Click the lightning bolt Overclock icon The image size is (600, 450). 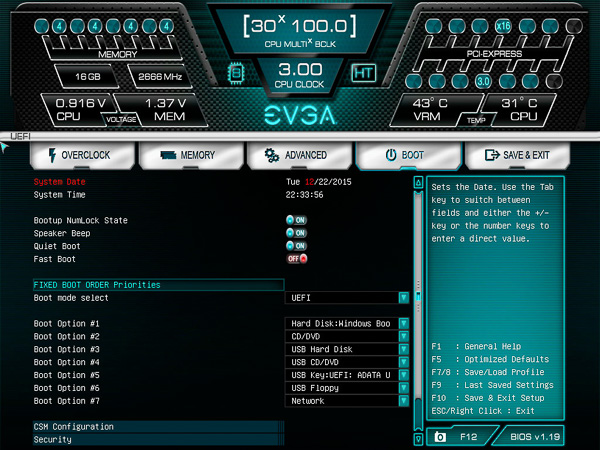coord(52,155)
